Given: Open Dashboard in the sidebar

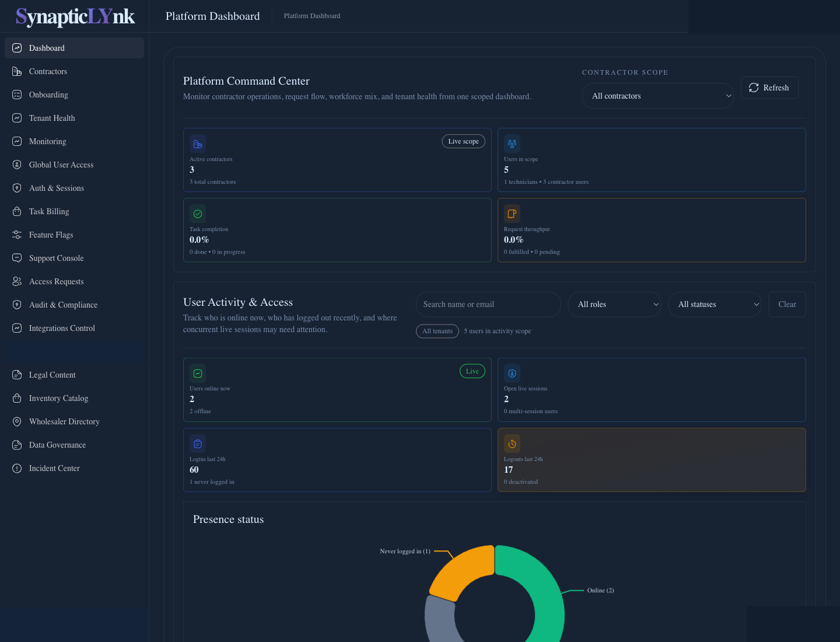Looking at the screenshot, I should click(74, 48).
